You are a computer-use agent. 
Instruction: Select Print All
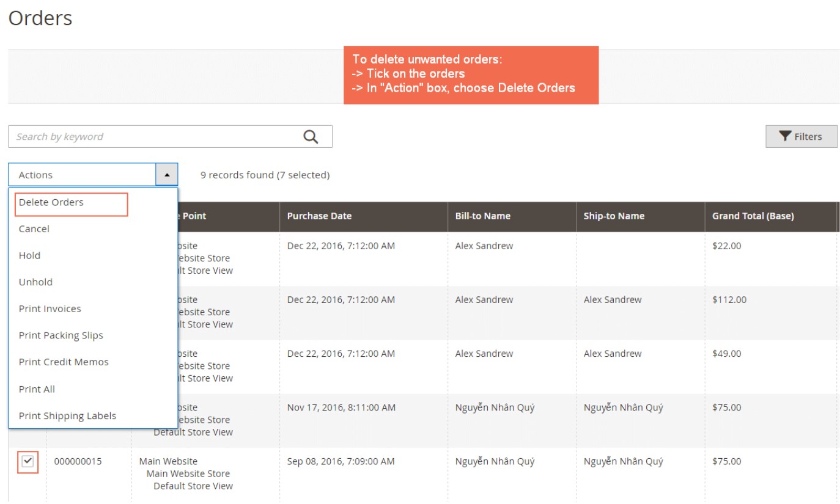tap(37, 389)
